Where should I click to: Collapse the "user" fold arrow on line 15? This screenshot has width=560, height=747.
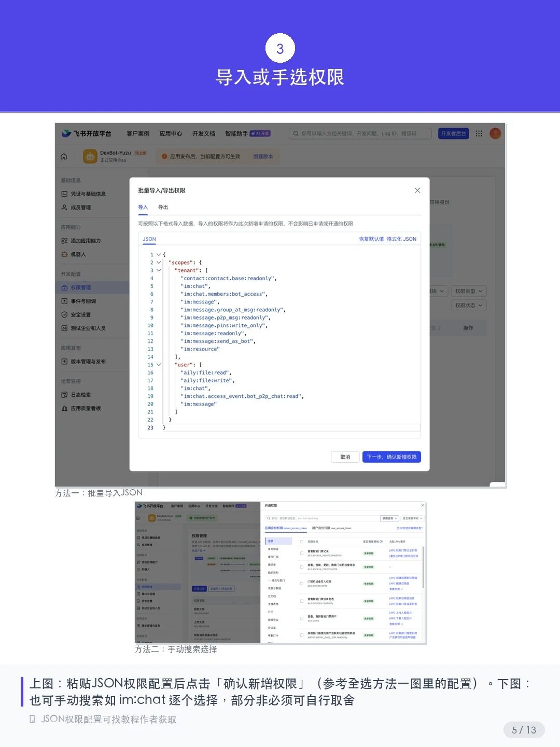(159, 365)
